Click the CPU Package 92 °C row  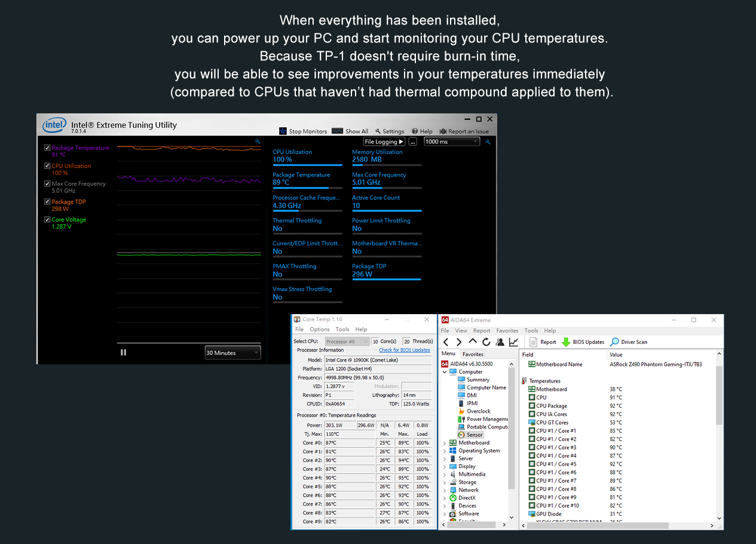pyautogui.click(x=618, y=405)
